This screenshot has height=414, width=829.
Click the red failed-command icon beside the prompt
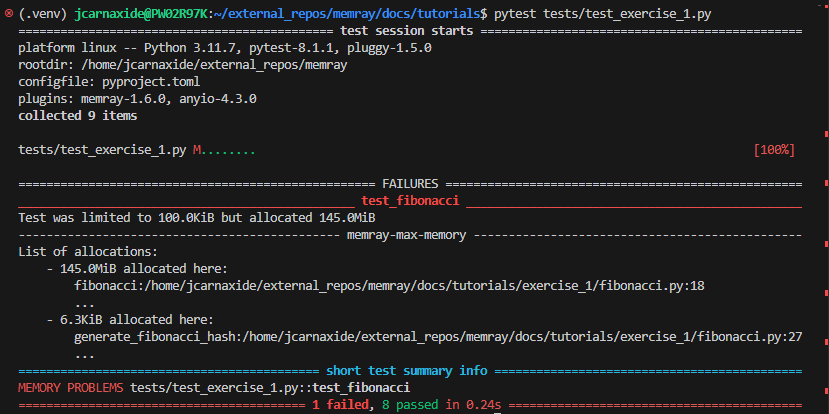tap(8, 15)
